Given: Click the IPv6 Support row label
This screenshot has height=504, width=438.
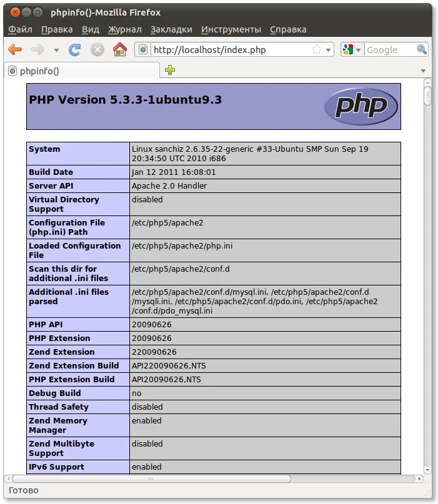Looking at the screenshot, I should (x=56, y=467).
